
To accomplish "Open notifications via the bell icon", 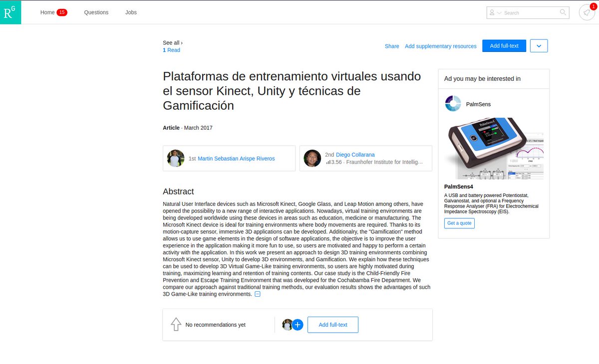I will tap(587, 12).
